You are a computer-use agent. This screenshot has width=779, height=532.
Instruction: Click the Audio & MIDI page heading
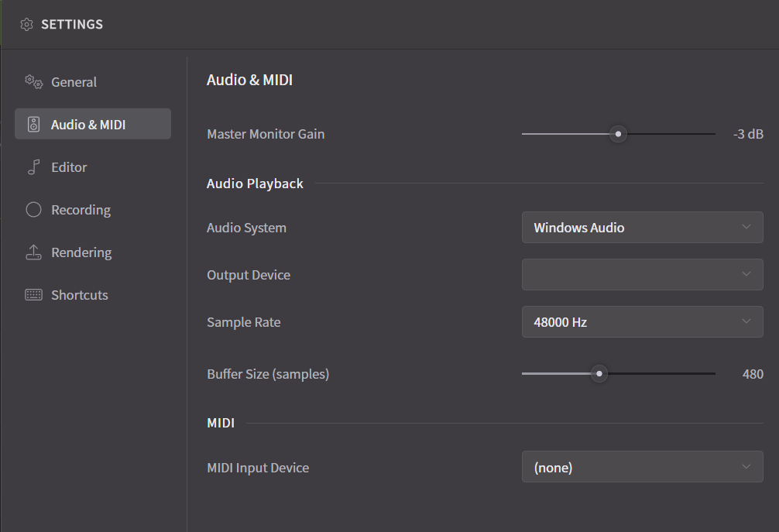click(249, 80)
